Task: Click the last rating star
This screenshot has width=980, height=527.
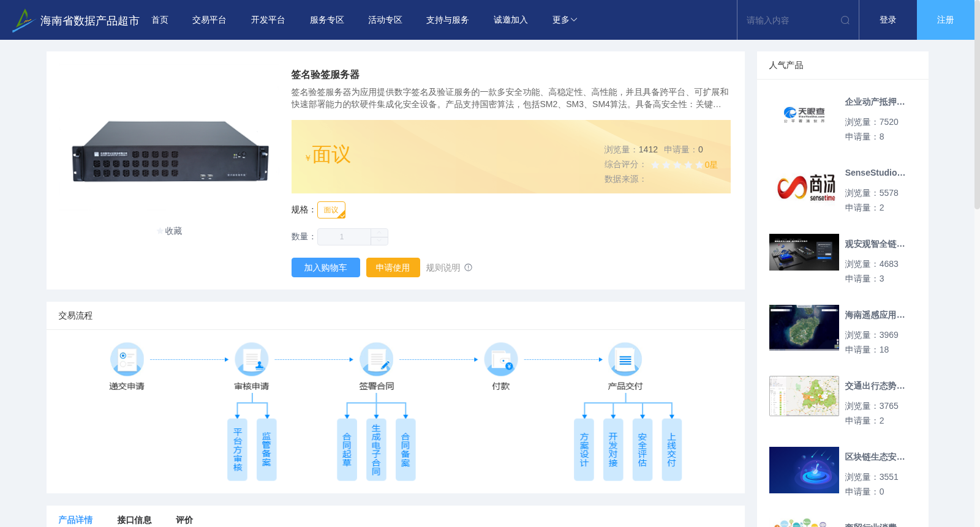Action: click(x=699, y=165)
